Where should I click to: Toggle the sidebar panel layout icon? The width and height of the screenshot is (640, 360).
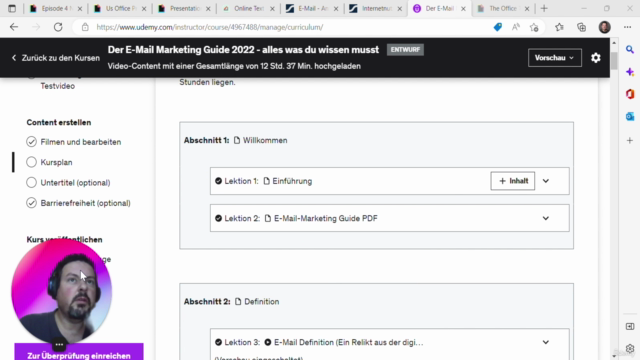point(630,326)
